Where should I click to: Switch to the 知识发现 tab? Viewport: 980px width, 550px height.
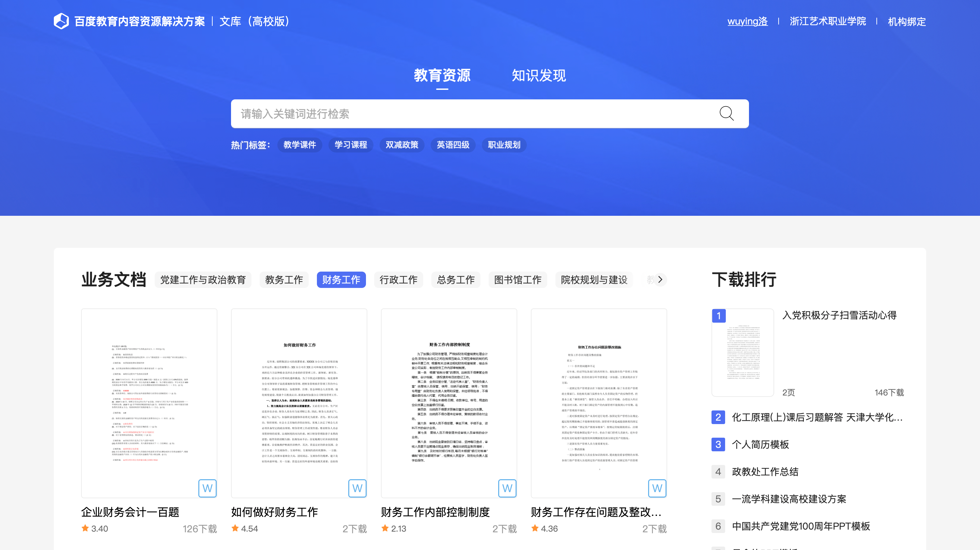pyautogui.click(x=538, y=76)
